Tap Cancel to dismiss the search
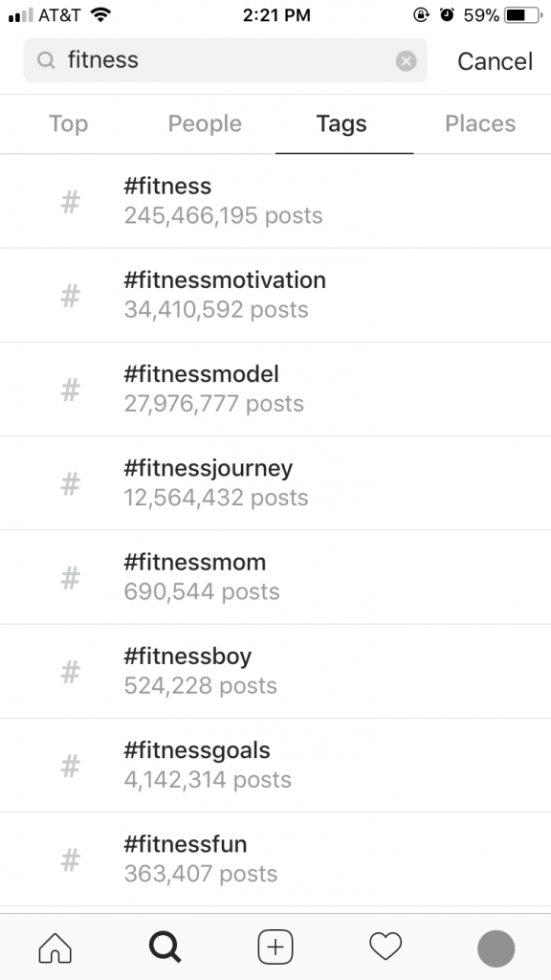Image resolution: width=551 pixels, height=980 pixels. (494, 61)
